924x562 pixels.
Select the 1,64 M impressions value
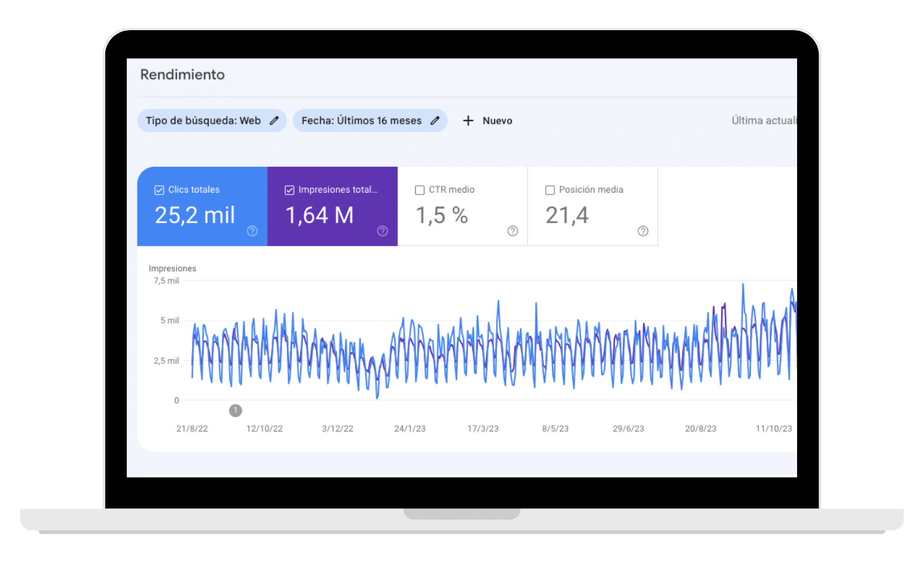(320, 215)
